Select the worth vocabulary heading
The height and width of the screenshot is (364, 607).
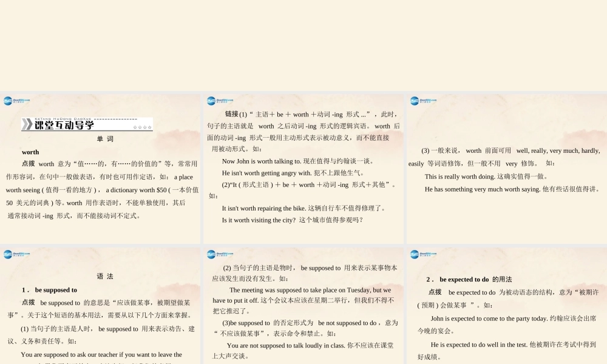[30, 152]
